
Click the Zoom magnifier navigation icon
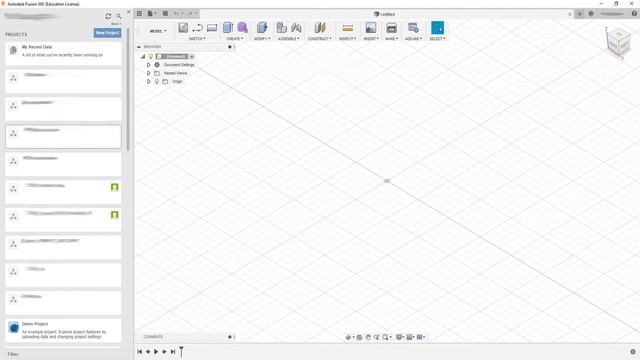pos(385,337)
